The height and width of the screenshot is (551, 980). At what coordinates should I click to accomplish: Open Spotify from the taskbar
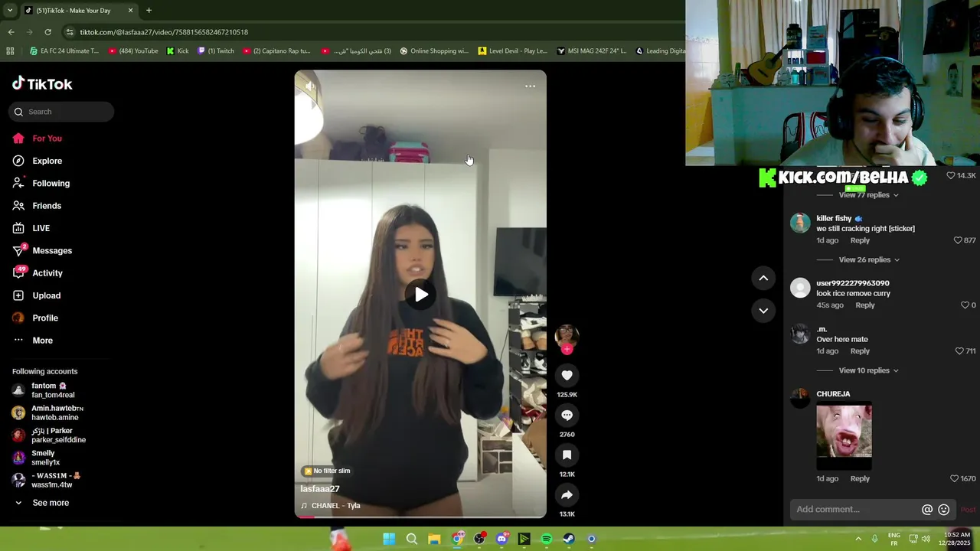click(547, 539)
